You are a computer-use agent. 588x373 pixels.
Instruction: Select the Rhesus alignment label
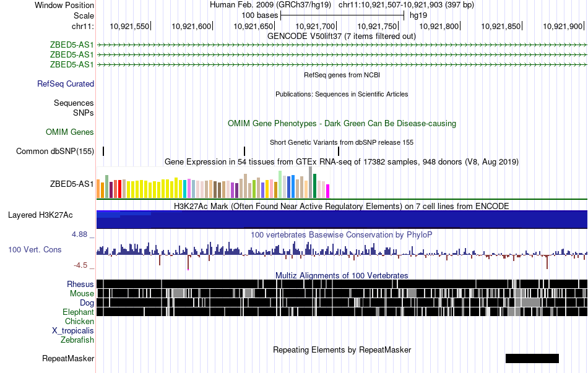click(80, 284)
